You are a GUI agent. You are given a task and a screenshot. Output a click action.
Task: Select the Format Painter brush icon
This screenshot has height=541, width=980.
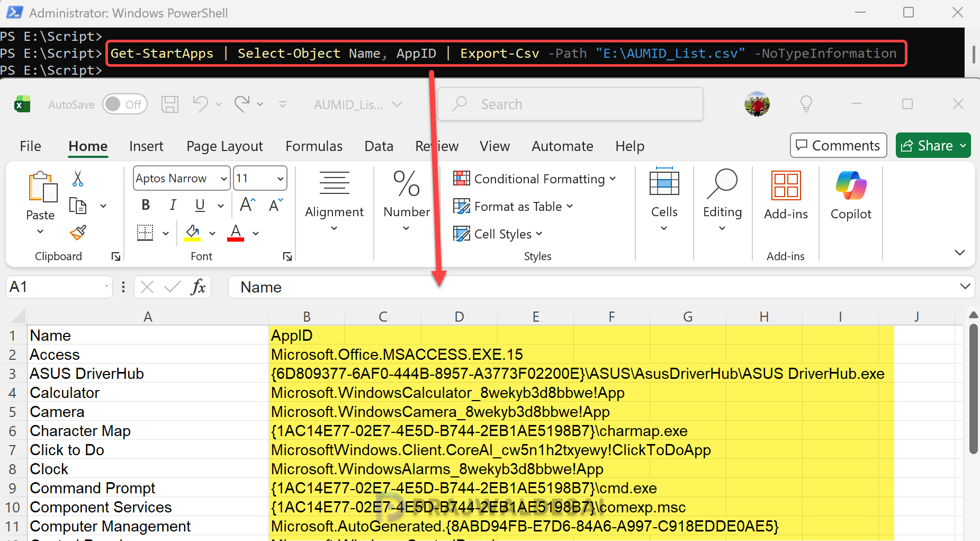78,233
